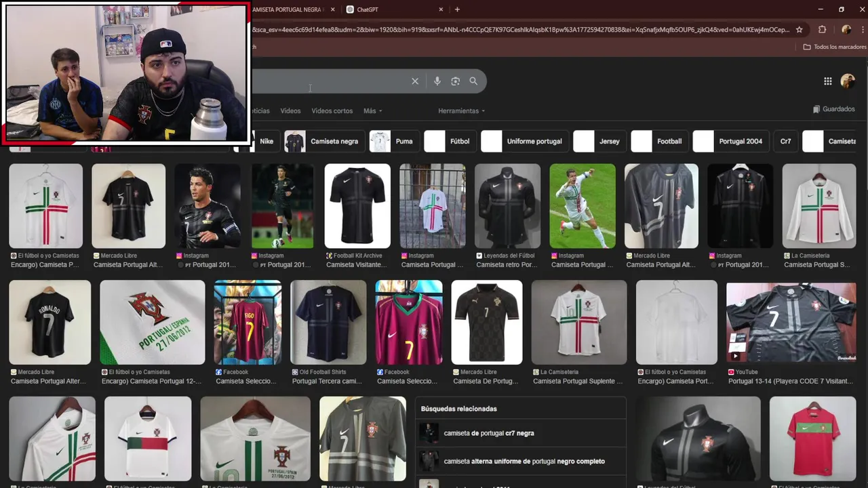Open the Football Kit Archive black shirt image
Screen dimensions: 868x488
coord(357,206)
